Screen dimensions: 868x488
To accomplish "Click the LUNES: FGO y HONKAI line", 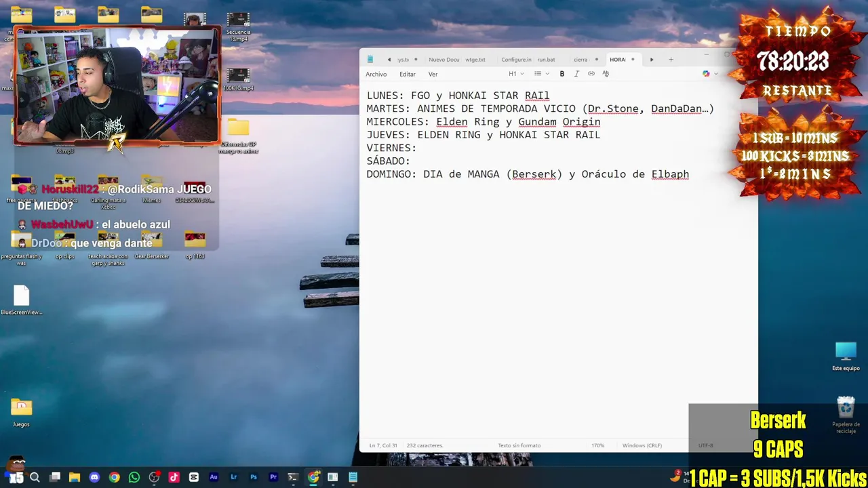I will tap(458, 96).
